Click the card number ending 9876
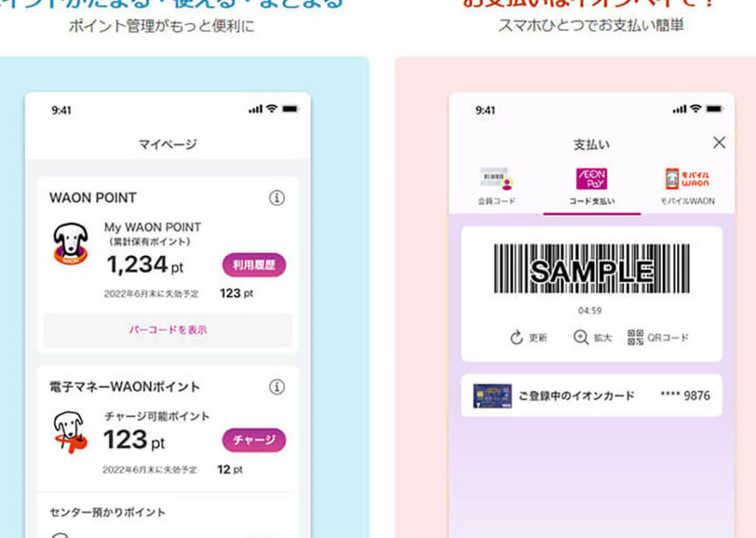Image resolution: width=756 pixels, height=538 pixels. coord(685,396)
